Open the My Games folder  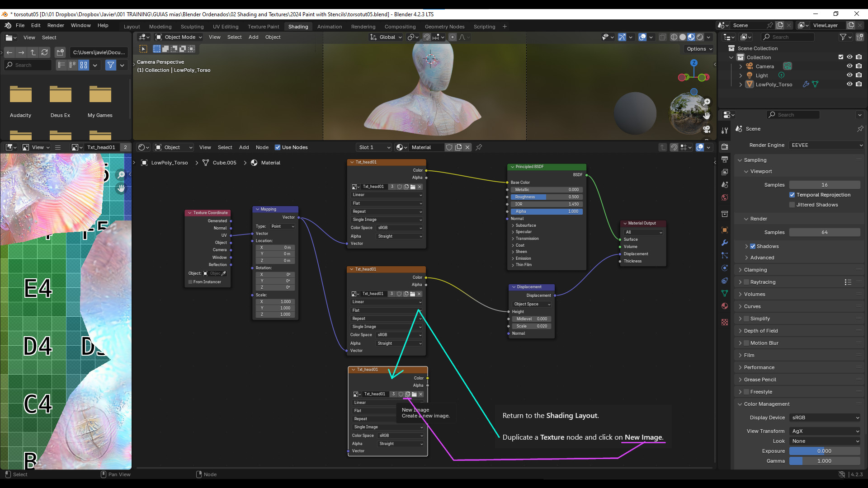(100, 101)
